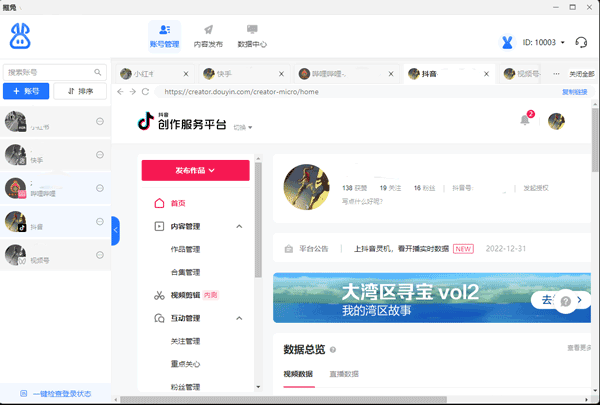This screenshot has height=405, width=600.
Task: Select the 视频号 account in sidebar
Action: pyautogui.click(x=55, y=255)
